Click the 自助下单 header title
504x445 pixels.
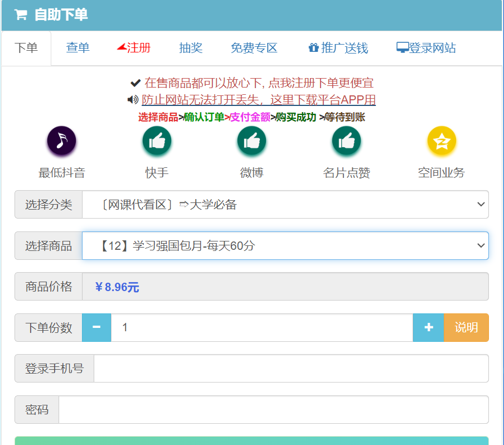click(x=61, y=15)
